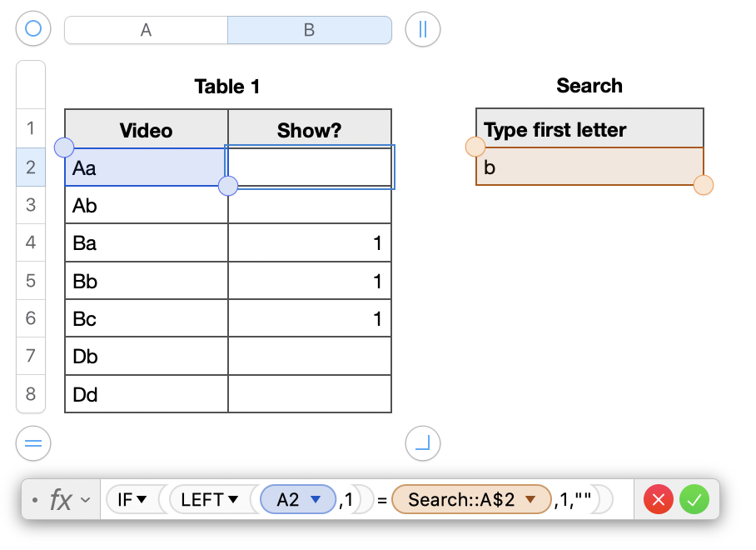
Task: Click the add row handle
Action: pyautogui.click(x=33, y=442)
